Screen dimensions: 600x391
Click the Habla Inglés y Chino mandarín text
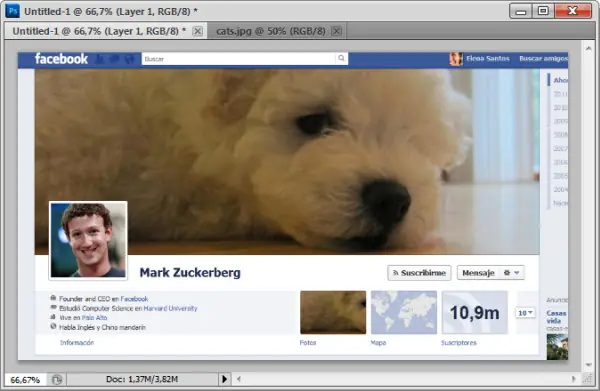click(102, 327)
